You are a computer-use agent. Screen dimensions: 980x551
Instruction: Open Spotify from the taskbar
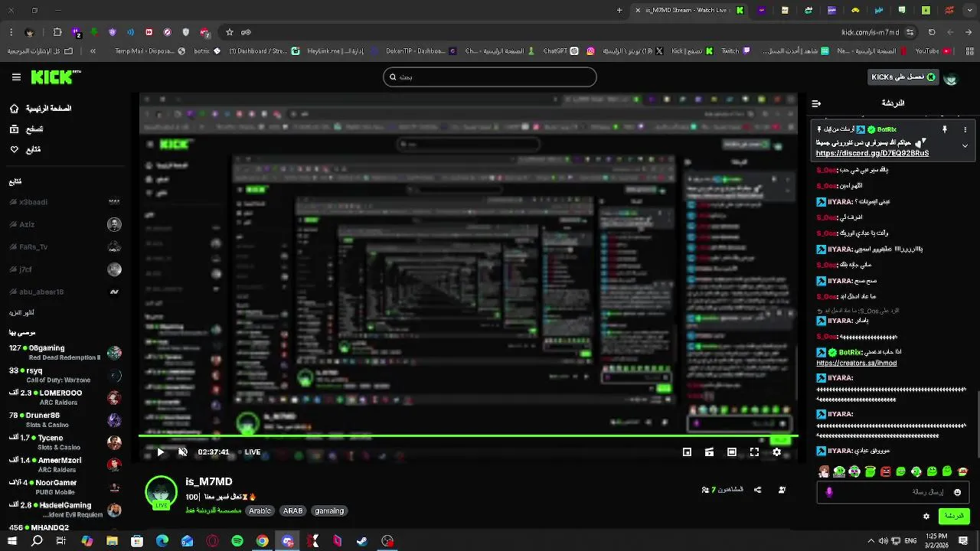(x=237, y=541)
